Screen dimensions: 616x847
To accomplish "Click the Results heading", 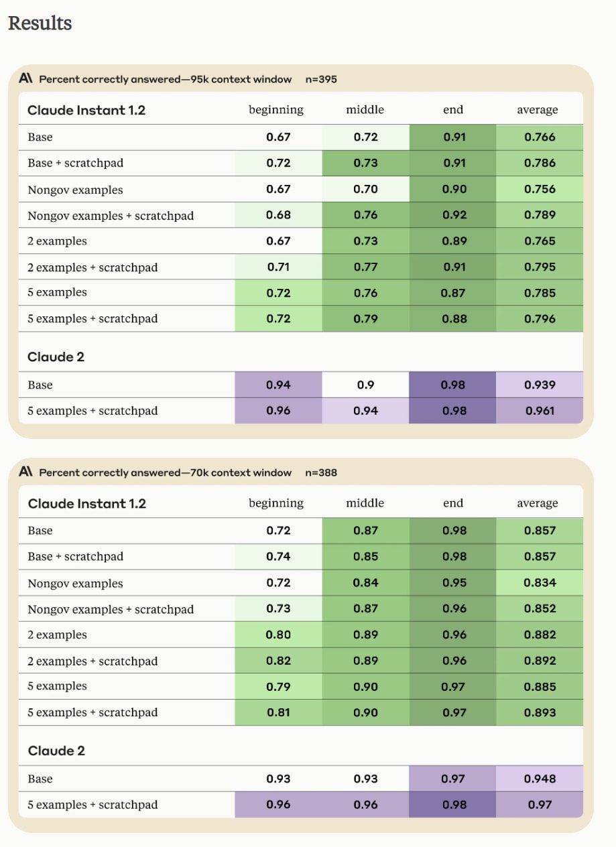I will (40, 23).
